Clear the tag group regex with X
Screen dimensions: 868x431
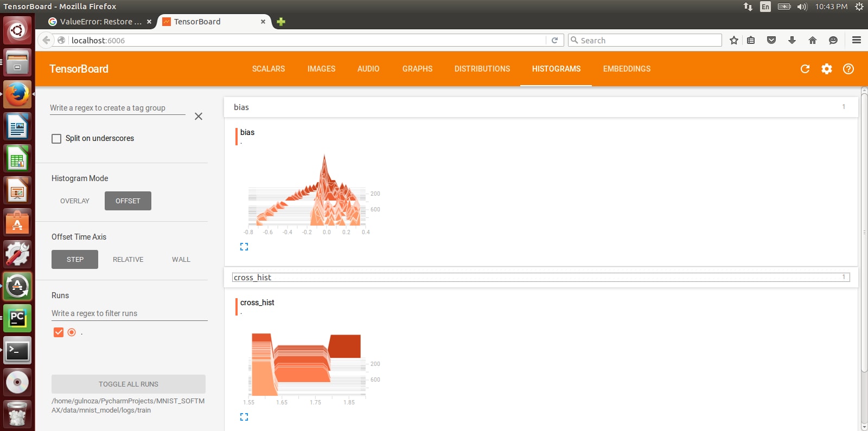[x=199, y=117]
